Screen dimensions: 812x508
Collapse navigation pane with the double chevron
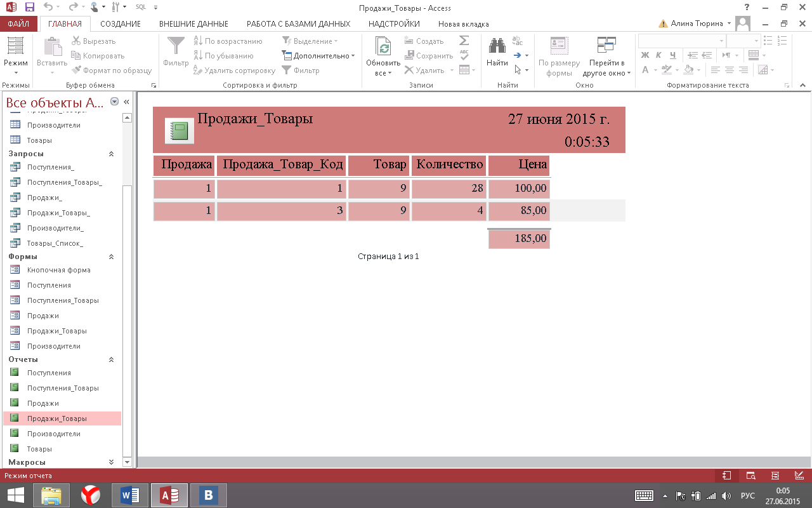point(126,102)
